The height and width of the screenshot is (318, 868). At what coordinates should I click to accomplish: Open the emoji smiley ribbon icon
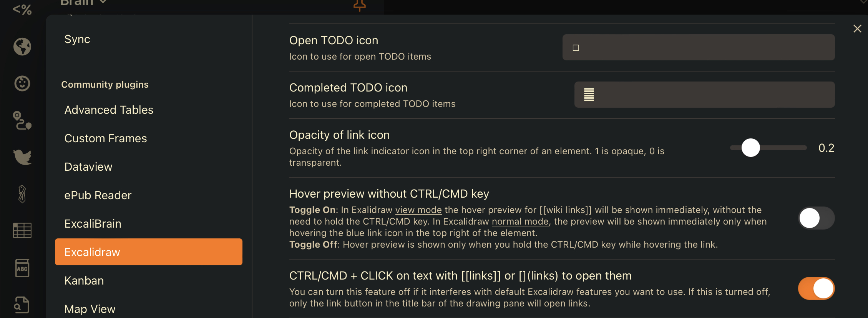22,83
